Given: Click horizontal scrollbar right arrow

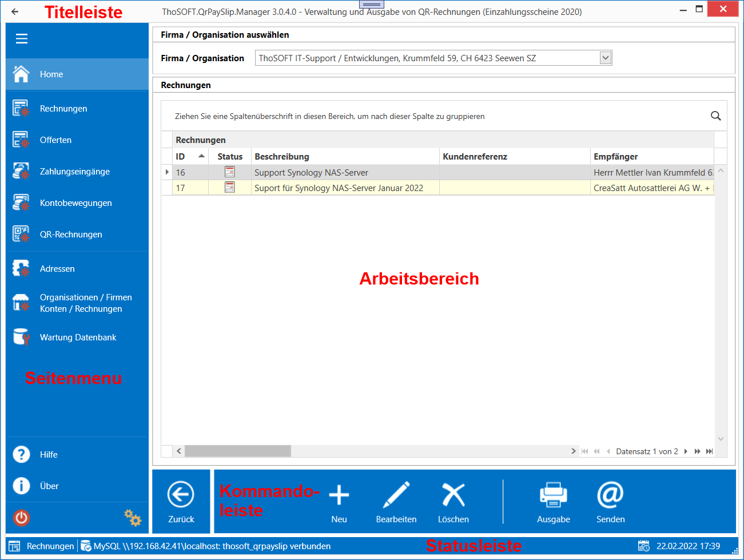Looking at the screenshot, I should [574, 451].
